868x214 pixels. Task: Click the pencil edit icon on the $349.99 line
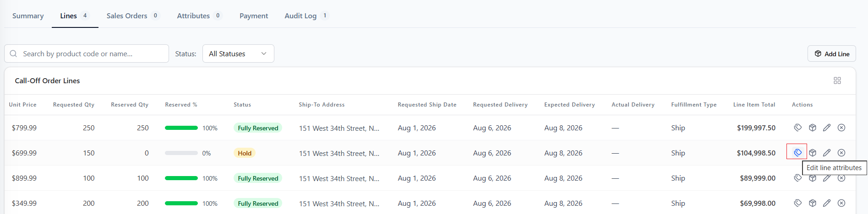coord(827,203)
